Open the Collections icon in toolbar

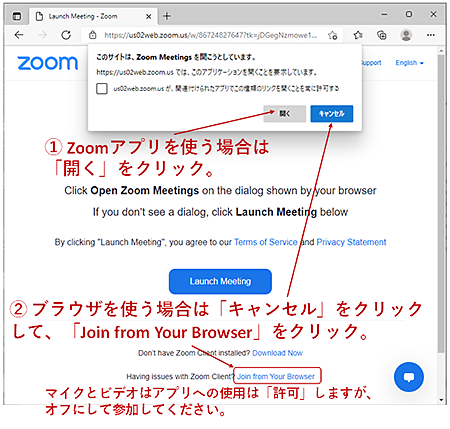tap(382, 35)
